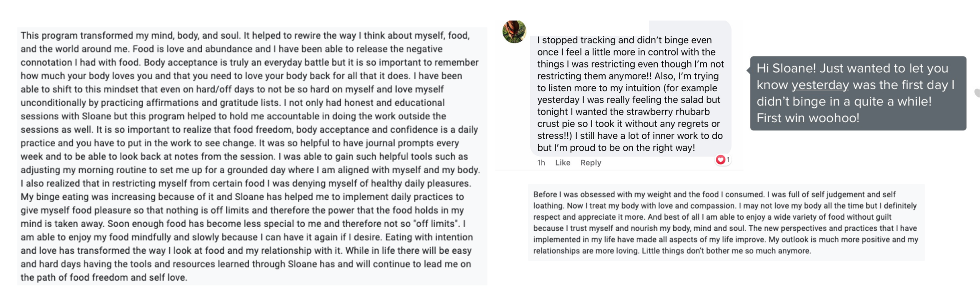The height and width of the screenshot is (302, 980).
Task: Open the underlined "yesterday" link
Action: click(x=820, y=85)
